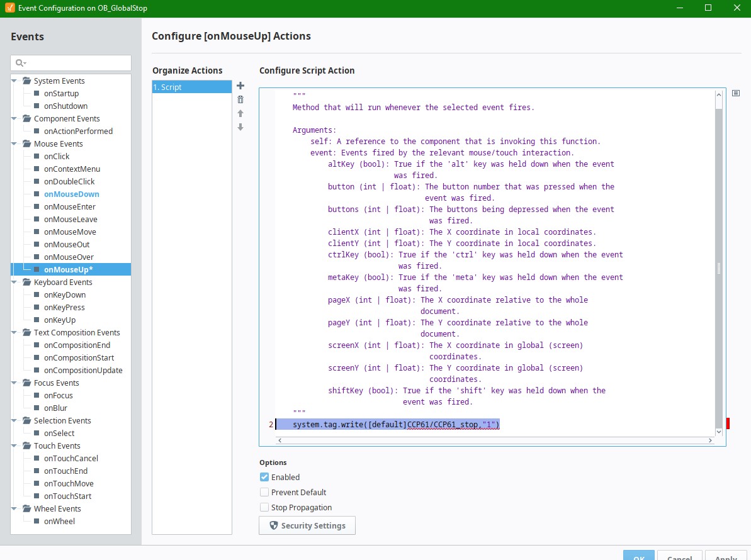Collapse the Touch Events node
751x560 pixels.
point(14,445)
